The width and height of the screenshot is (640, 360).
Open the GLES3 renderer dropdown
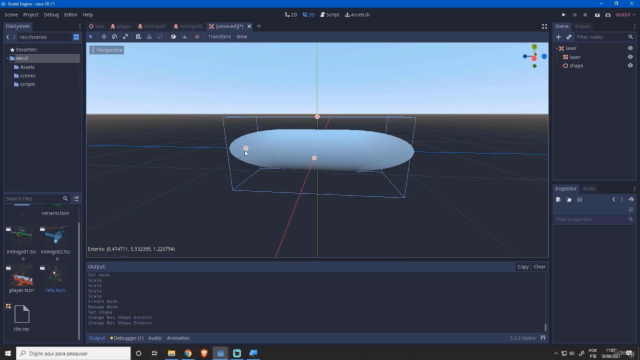tap(625, 15)
